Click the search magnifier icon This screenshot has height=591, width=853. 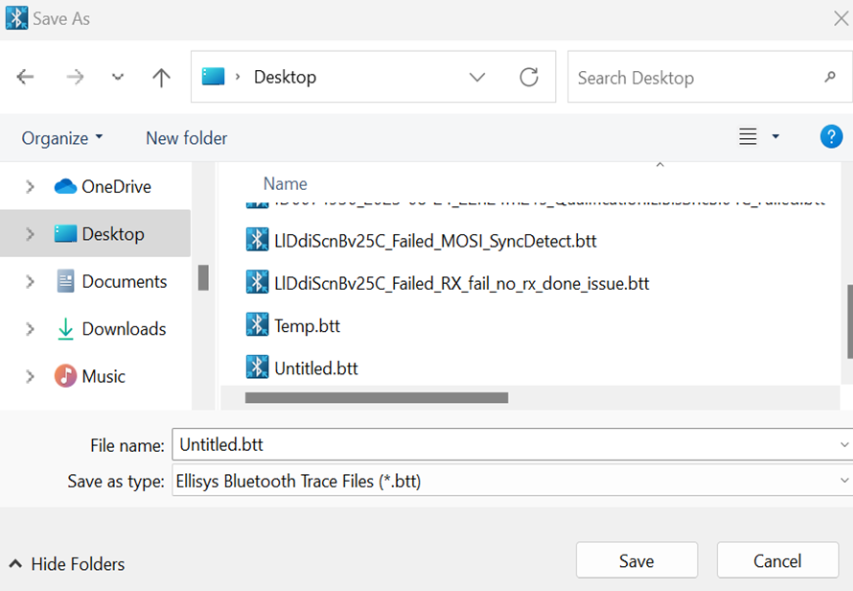tap(829, 77)
